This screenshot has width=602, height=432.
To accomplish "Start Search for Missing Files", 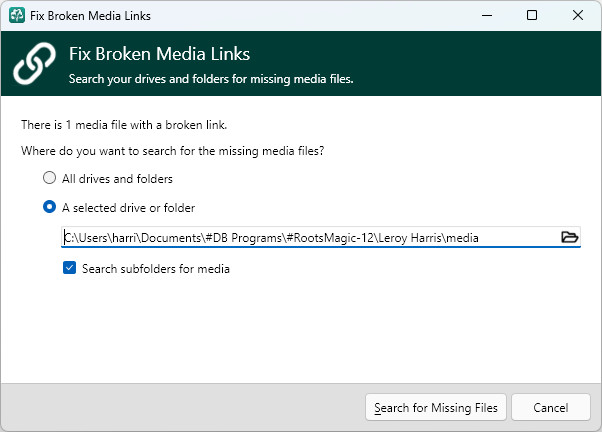I will (436, 407).
